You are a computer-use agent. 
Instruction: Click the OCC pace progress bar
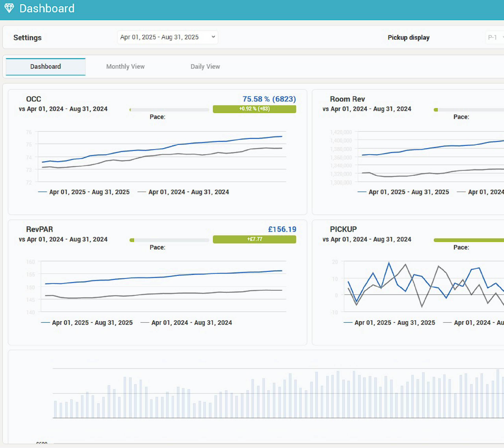click(x=169, y=110)
